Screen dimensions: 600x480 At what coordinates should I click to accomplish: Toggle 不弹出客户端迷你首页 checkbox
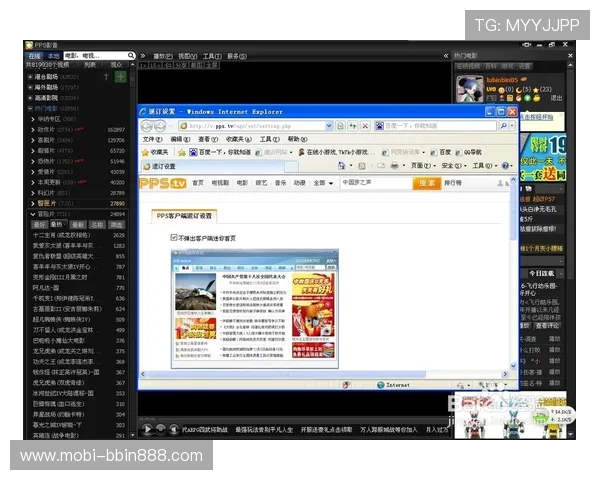(x=174, y=238)
